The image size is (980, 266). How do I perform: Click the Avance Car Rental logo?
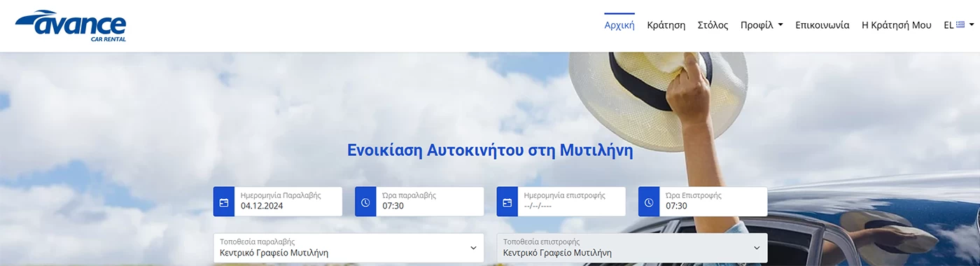(70, 26)
